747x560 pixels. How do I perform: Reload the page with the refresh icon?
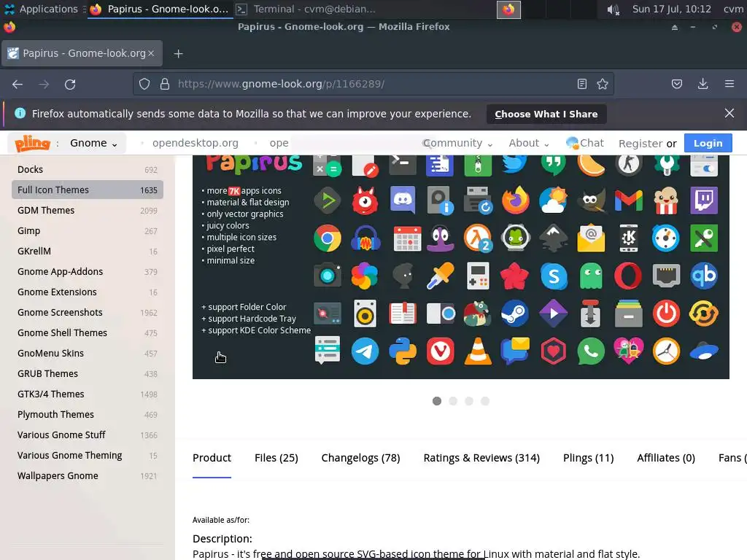tap(70, 85)
